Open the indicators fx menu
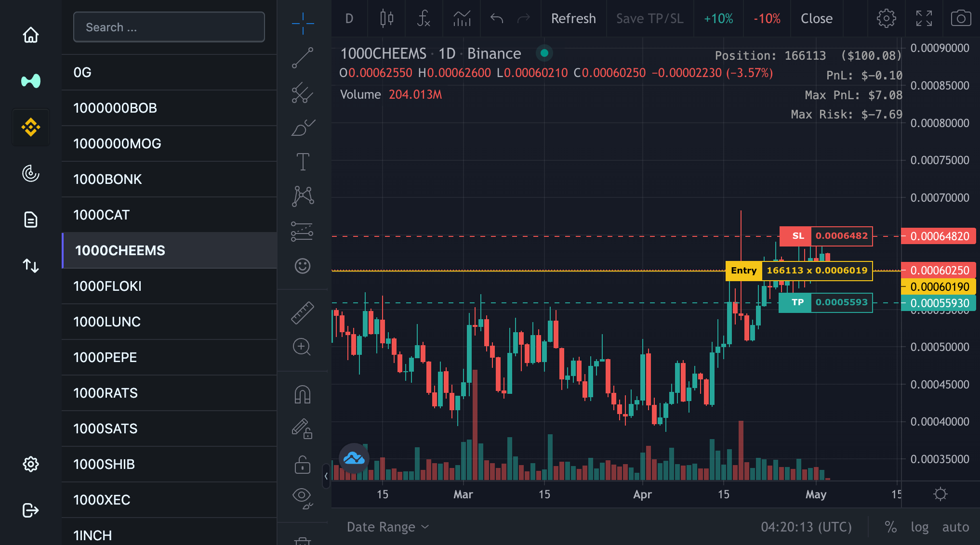 click(423, 18)
